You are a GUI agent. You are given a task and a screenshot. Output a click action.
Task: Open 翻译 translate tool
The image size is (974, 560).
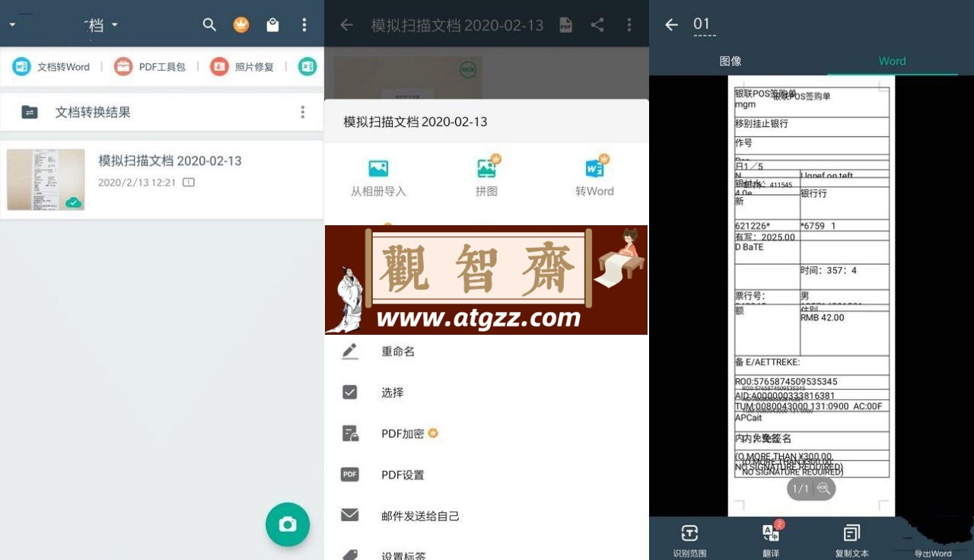pos(771,541)
